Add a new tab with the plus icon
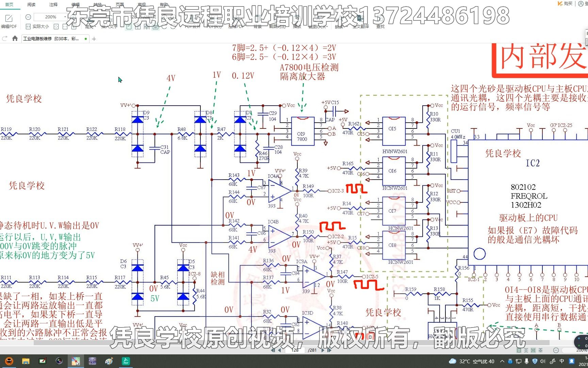 (94, 39)
